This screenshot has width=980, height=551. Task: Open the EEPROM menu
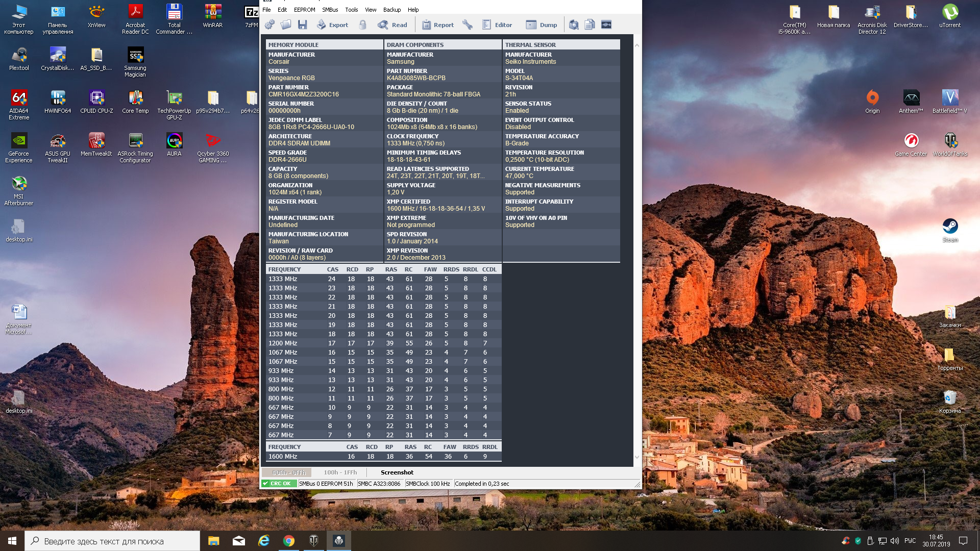click(304, 10)
